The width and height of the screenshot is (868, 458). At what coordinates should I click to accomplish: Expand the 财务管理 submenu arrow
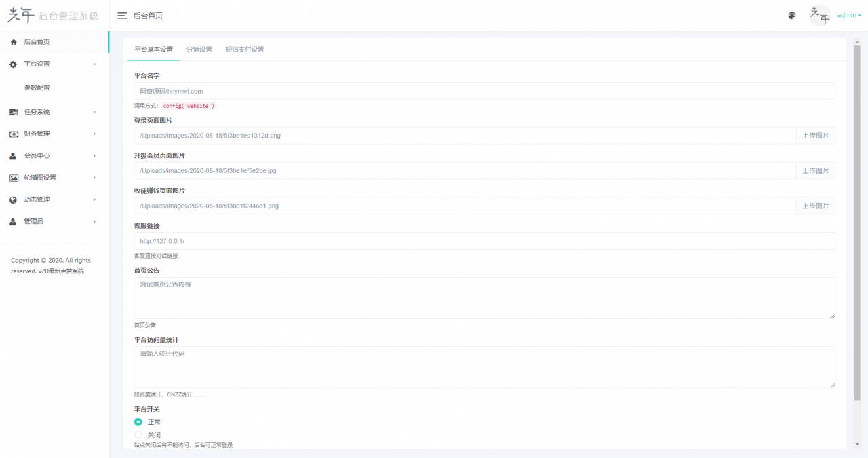[x=94, y=134]
